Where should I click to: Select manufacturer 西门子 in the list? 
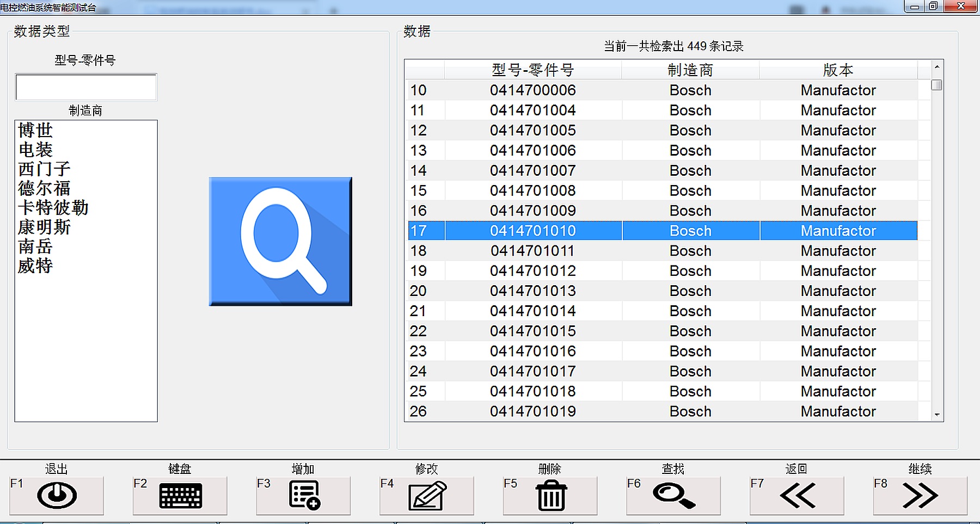pyautogui.click(x=44, y=169)
